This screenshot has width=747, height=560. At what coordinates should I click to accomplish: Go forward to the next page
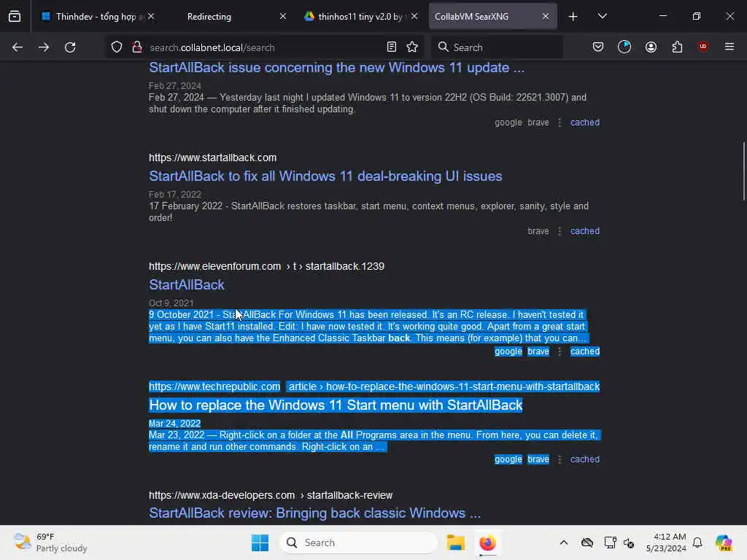43,47
